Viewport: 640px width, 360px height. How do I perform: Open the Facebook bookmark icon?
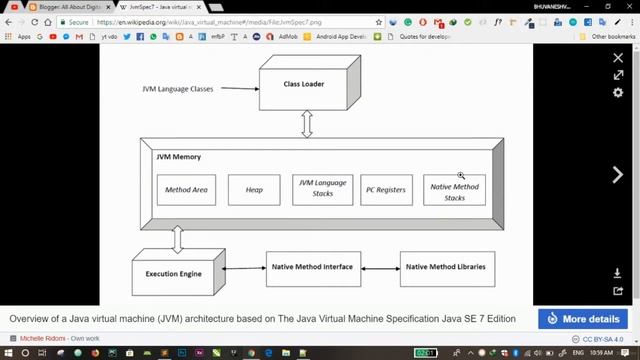click(140, 37)
